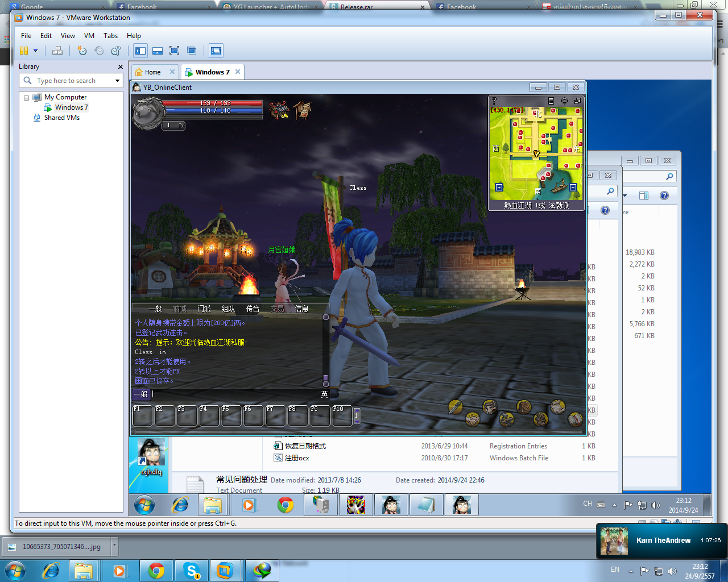Screen dimensions: 728x582
Task: Switch hotbar page with the page 1 stepper
Action: coord(357,415)
